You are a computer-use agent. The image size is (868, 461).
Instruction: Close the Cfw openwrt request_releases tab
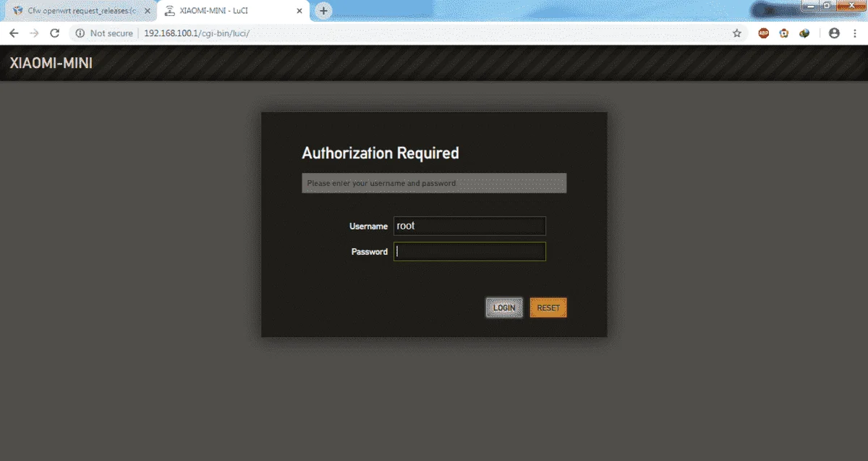(x=148, y=11)
